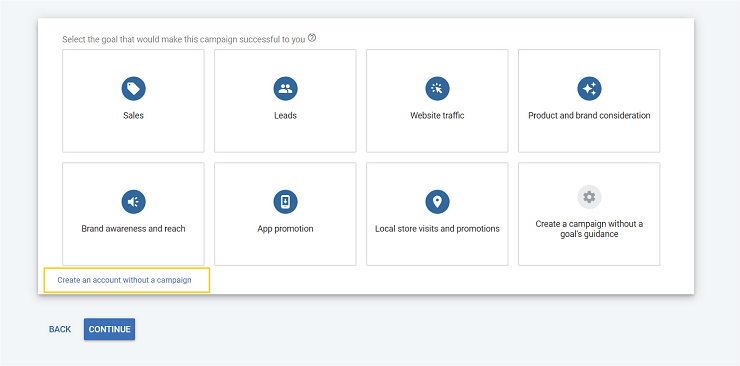Click the Sales price tag icon
Screen dimensions: 740x366
(x=134, y=89)
